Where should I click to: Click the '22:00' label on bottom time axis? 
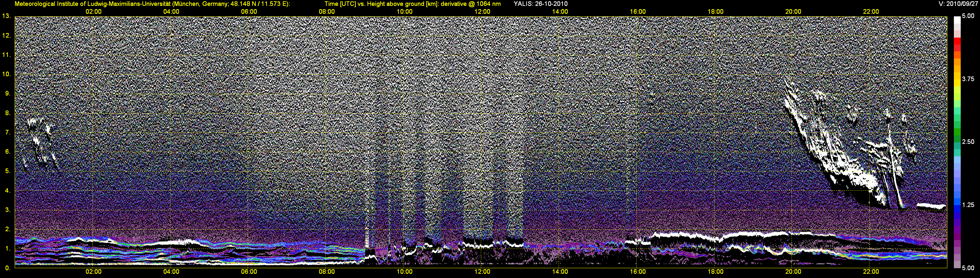pos(871,272)
